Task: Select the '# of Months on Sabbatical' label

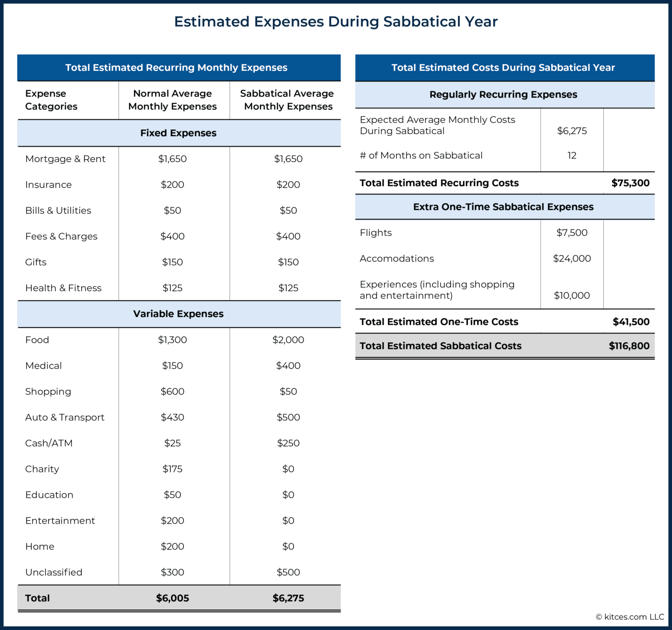Action: [421, 155]
